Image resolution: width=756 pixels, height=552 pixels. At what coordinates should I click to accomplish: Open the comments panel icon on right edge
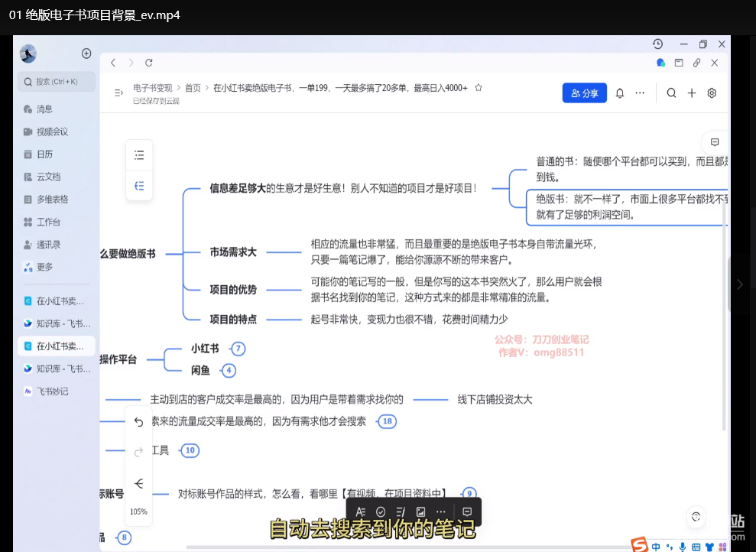click(715, 142)
